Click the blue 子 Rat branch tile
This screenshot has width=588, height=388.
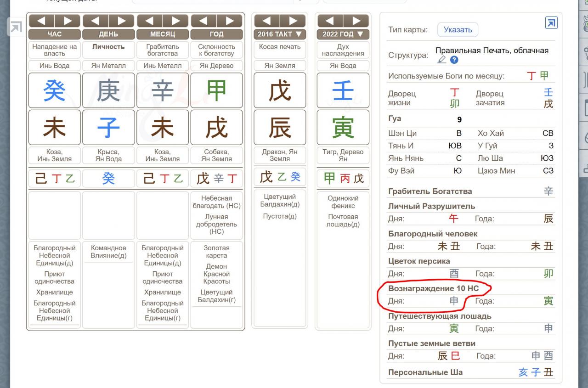pos(108,127)
